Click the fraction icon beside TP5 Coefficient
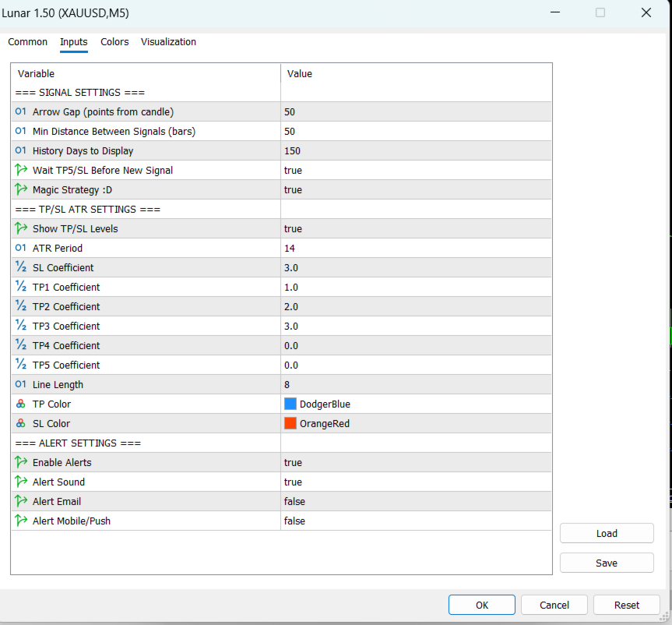672x625 pixels. 20,365
